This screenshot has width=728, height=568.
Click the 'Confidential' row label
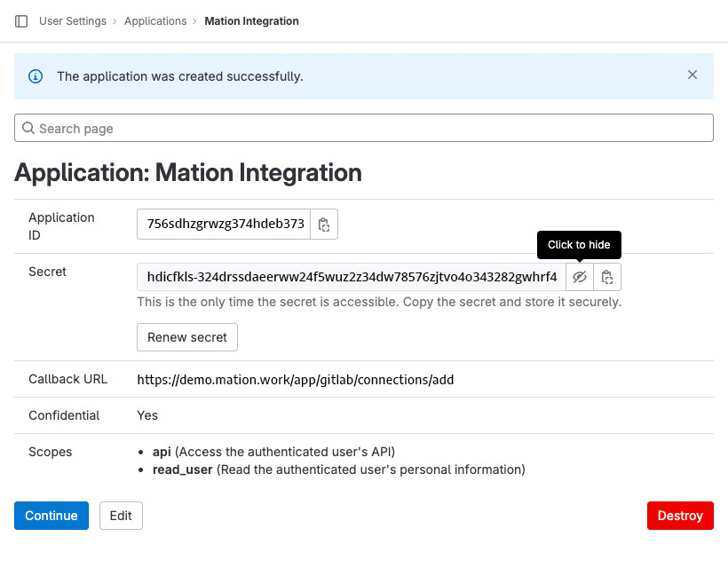[x=64, y=415]
